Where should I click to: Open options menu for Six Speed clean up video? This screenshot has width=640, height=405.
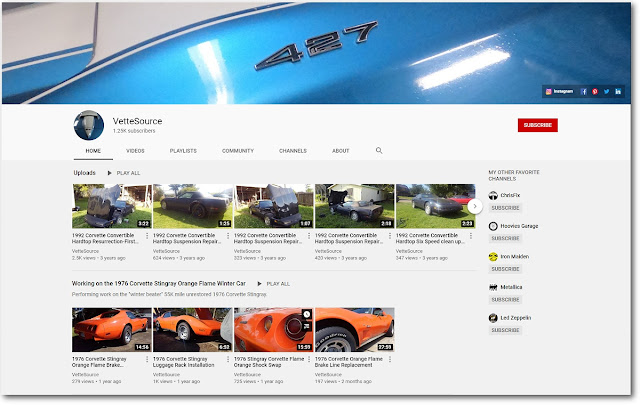click(471, 236)
